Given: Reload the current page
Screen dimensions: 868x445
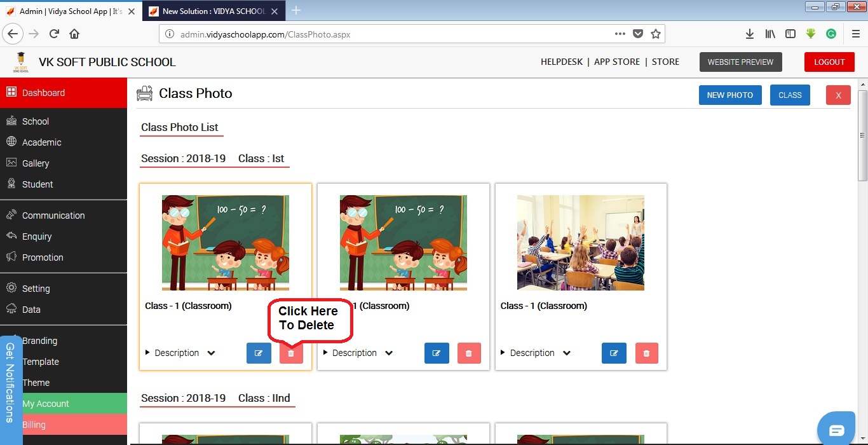Looking at the screenshot, I should [55, 34].
